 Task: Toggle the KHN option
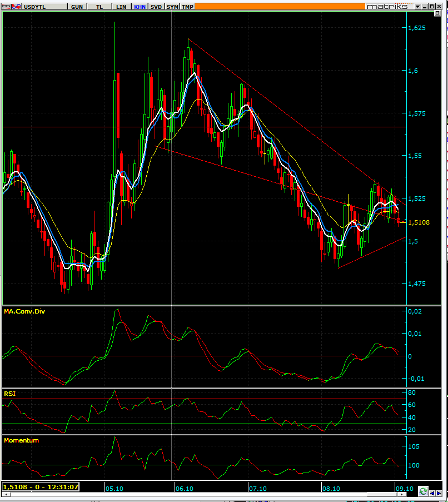140,6
